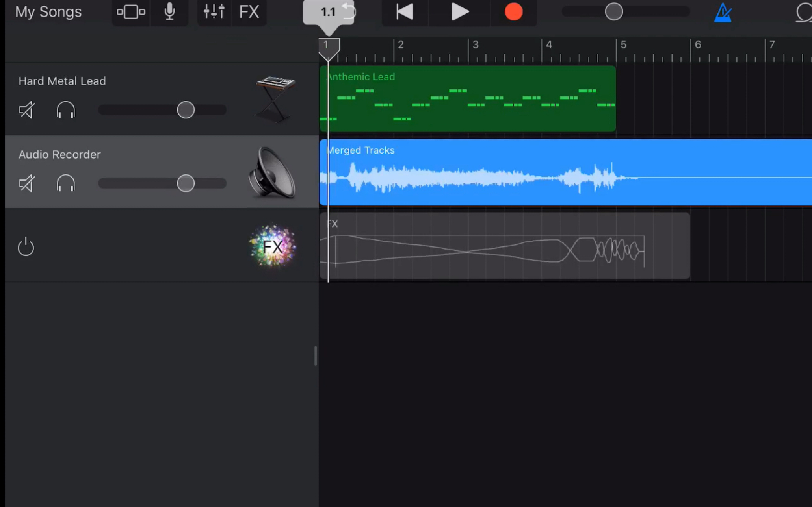Toggle solo headphone on Hard Metal Lead
This screenshot has height=507, width=812.
coord(65,110)
